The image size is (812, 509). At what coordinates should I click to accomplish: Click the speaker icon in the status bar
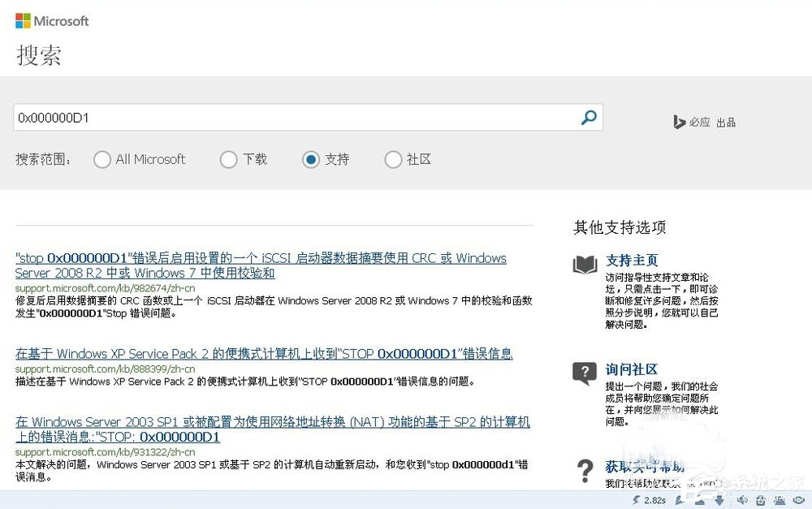coord(741,502)
